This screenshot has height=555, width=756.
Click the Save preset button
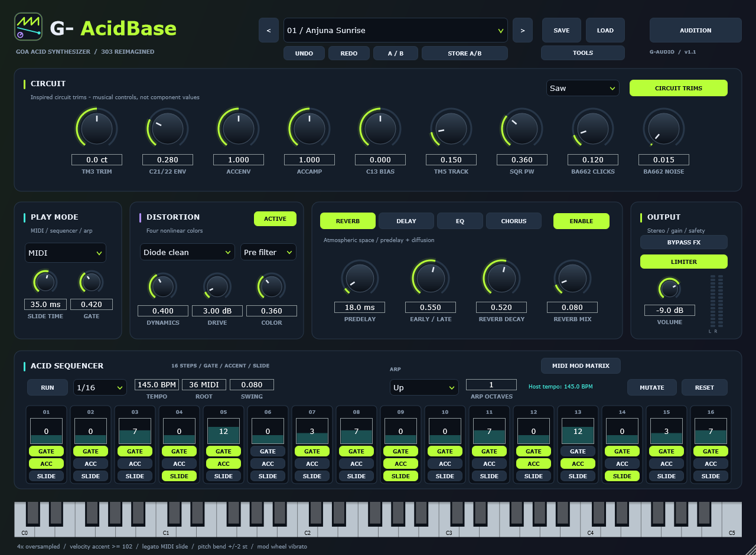click(x=562, y=30)
